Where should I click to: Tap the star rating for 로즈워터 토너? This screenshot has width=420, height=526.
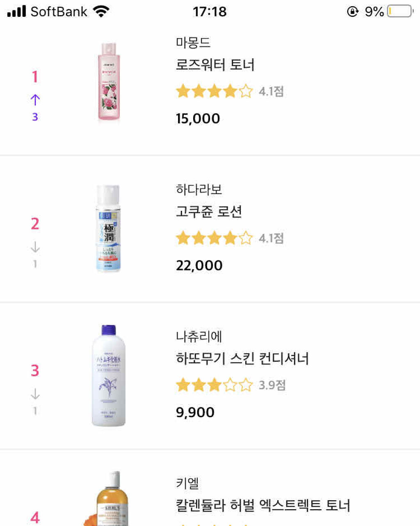214,91
